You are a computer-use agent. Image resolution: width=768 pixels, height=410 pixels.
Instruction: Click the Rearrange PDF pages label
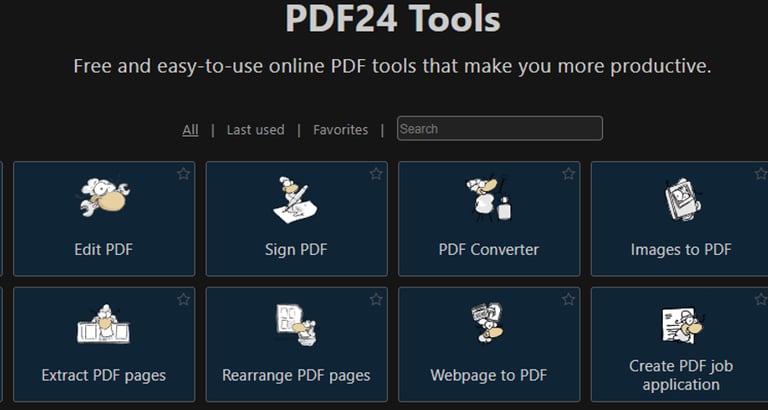(x=296, y=375)
